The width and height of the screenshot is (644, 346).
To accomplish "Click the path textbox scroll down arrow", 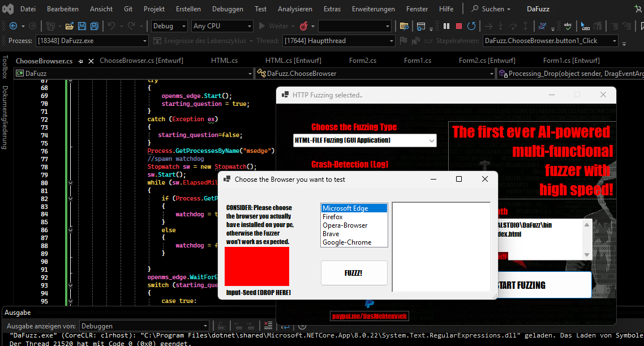I will 586,255.
